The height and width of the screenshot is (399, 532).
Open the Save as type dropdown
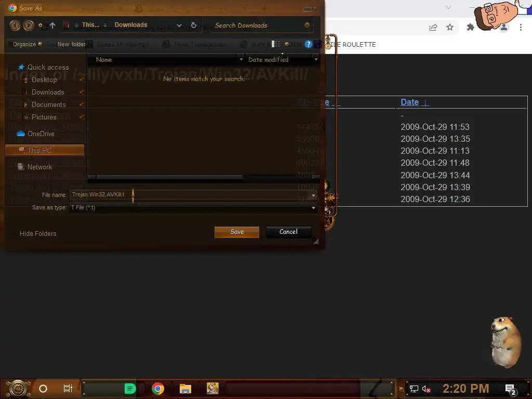(313, 208)
